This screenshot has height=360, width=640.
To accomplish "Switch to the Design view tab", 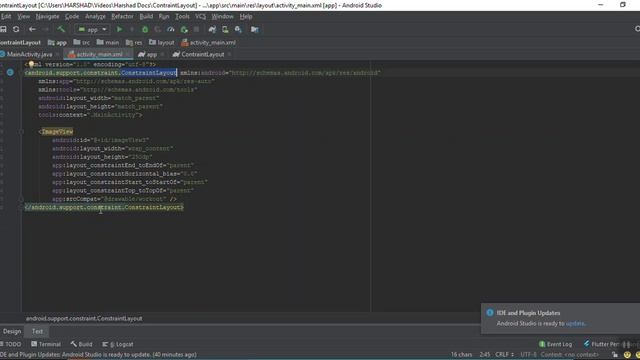I will (x=12, y=331).
